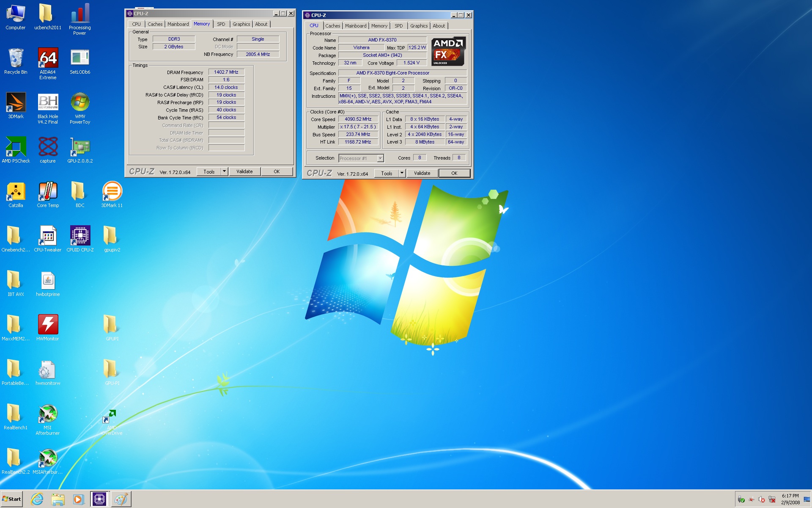
Task: Select the running CPU-Z taskbar button
Action: (x=99, y=499)
